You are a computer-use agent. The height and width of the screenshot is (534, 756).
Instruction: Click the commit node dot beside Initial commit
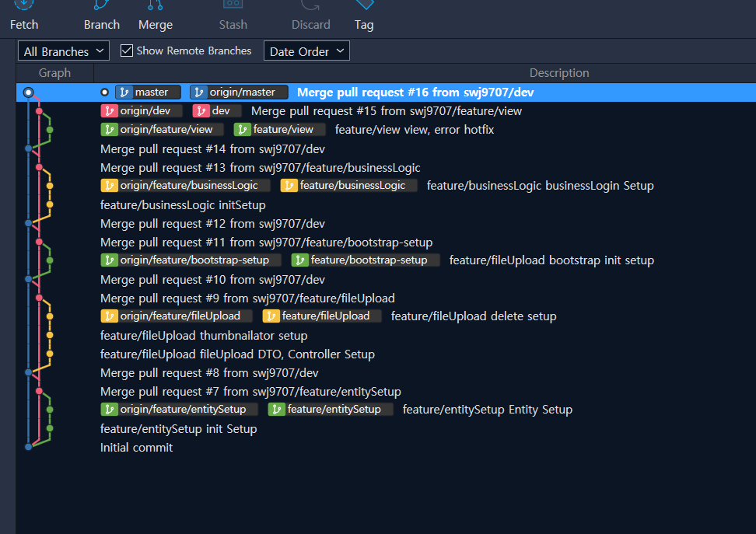pyautogui.click(x=30, y=448)
